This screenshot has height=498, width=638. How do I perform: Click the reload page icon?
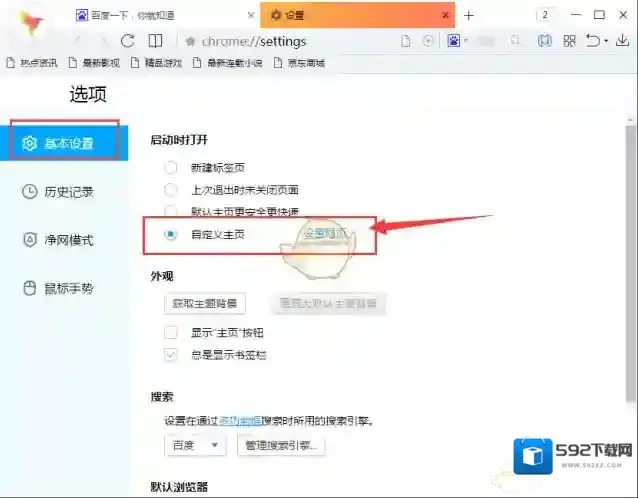pyautogui.click(x=127, y=41)
